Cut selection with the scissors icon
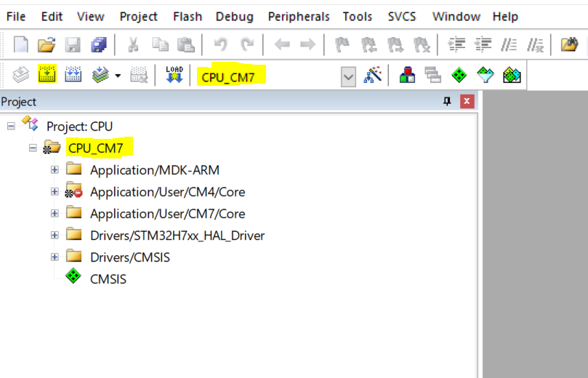Image resolution: width=588 pixels, height=378 pixels. click(x=133, y=44)
